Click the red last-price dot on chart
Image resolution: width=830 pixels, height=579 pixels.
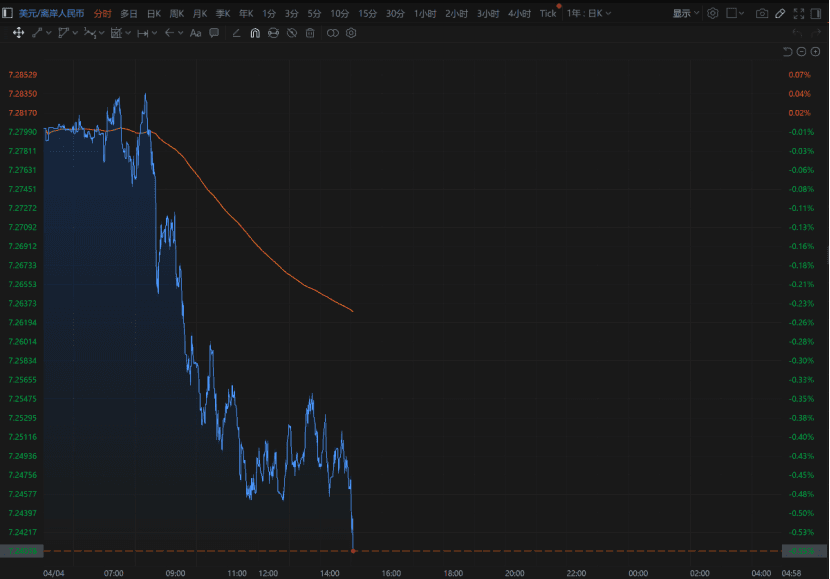353,551
